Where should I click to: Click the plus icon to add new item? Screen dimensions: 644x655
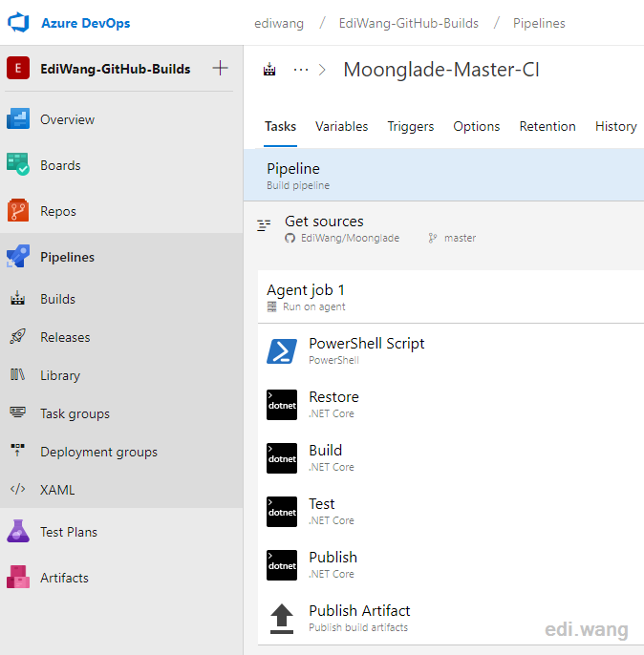click(220, 68)
